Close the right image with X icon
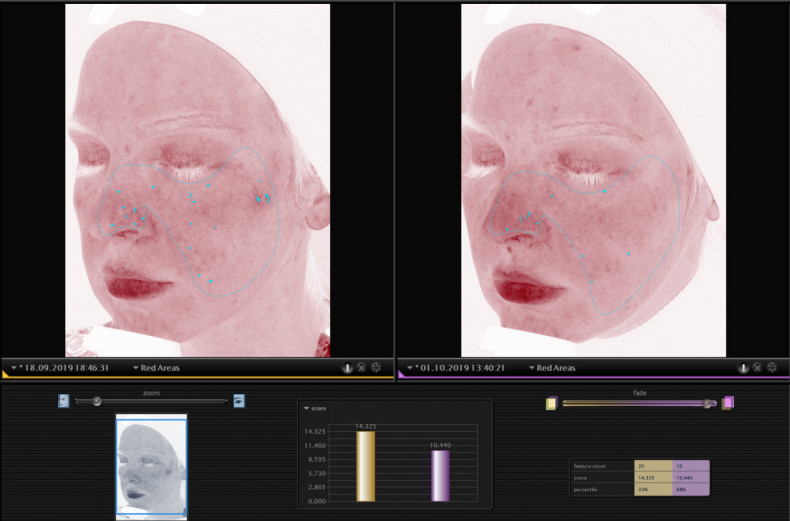The image size is (790, 521). [757, 368]
